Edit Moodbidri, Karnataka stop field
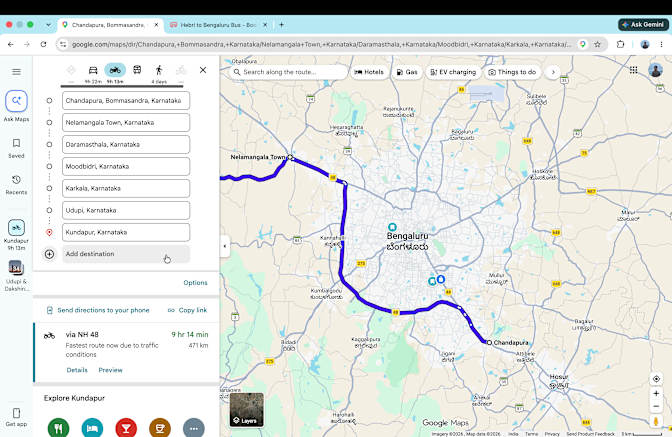Screen dimensions: 672x437 126,166
